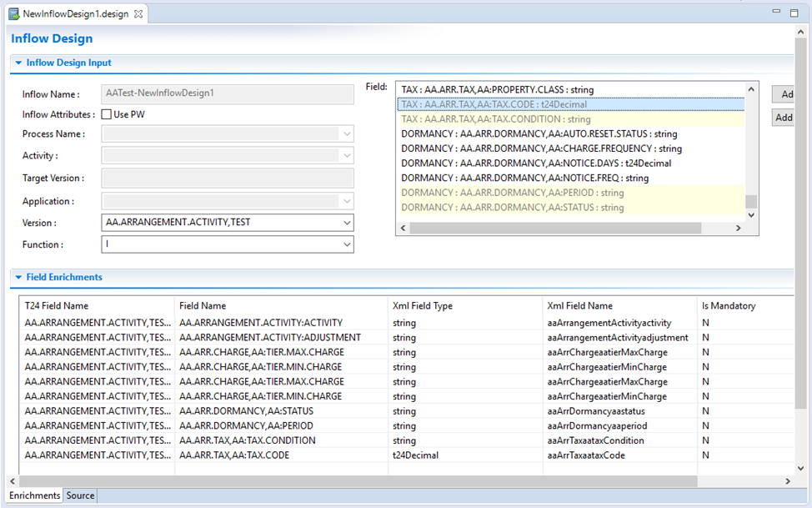812x508 pixels.
Task: Collapse the Inflow Design Input section
Action: point(18,63)
